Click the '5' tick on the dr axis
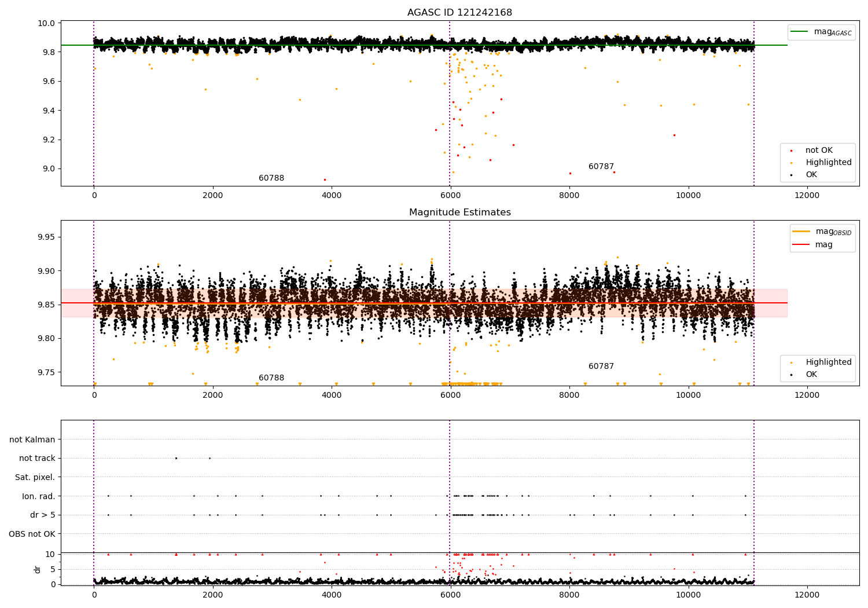Image resolution: width=868 pixels, height=608 pixels. click(53, 569)
